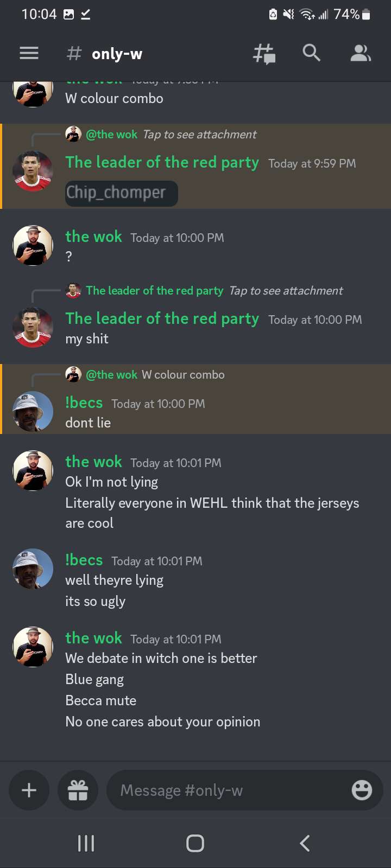Open the Nitro gift icon

(78, 790)
